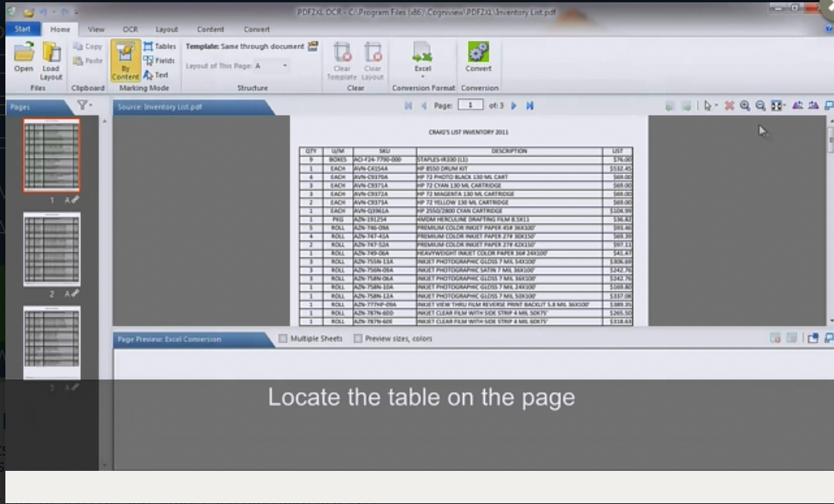Click the second-to-last purple icon in source toolbar
Viewport: 834px width, 504px height.
click(797, 106)
